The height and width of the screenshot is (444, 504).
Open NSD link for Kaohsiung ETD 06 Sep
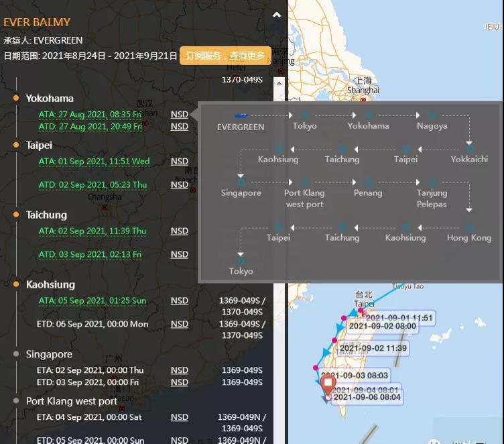tap(180, 324)
